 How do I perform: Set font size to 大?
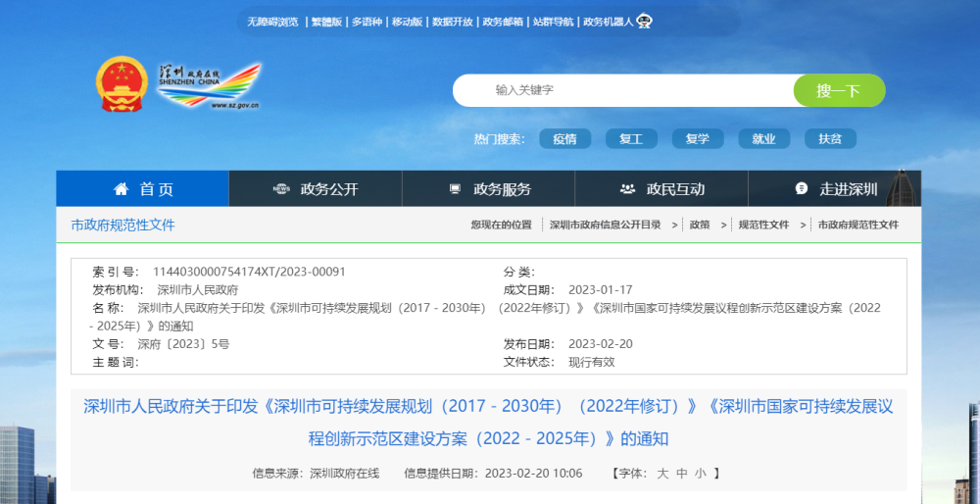pos(662,474)
